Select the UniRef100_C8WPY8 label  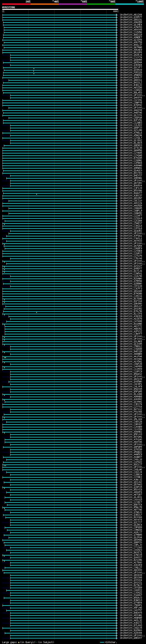[131, 103]
